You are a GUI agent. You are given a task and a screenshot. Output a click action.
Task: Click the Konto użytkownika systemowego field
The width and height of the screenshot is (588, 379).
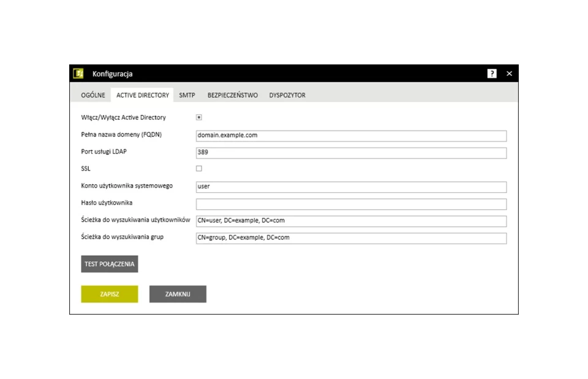(x=351, y=187)
